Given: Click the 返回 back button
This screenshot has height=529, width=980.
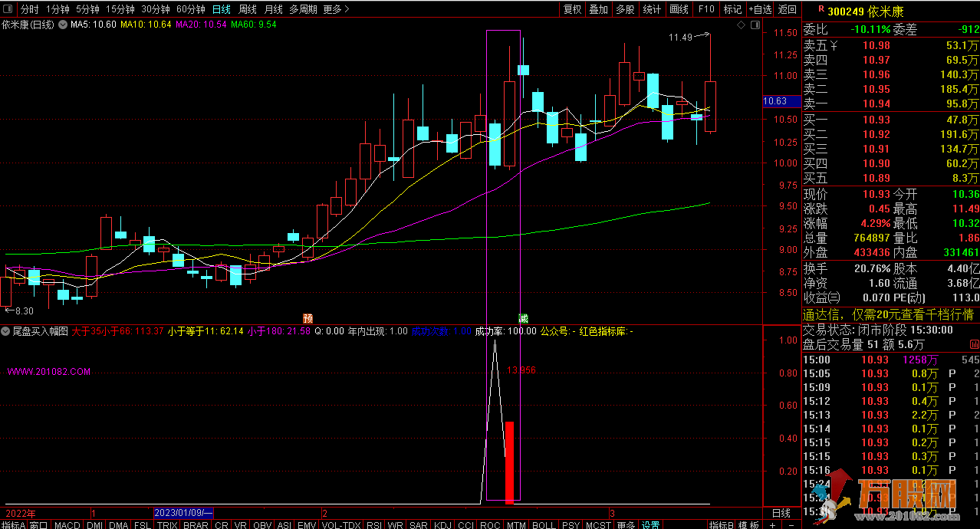Looking at the screenshot, I should (788, 9).
